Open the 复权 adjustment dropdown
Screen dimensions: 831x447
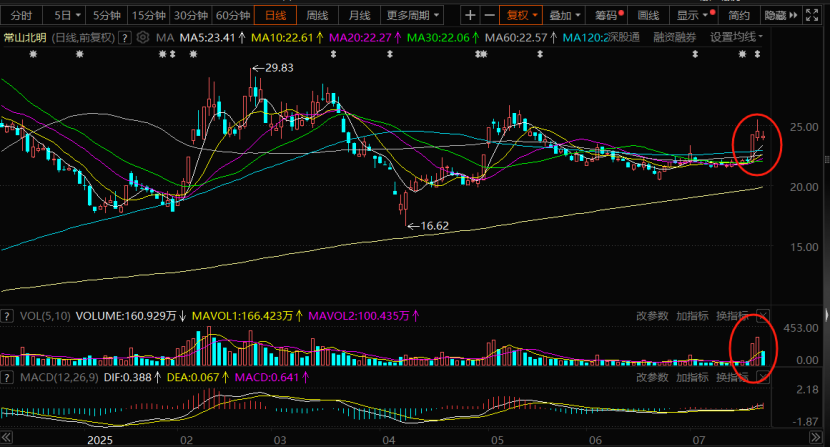(522, 15)
